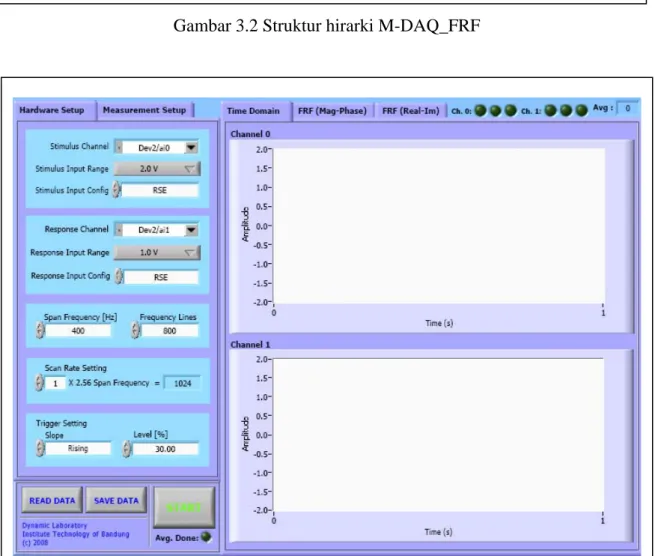Screen dimensions: 655x556
Task: Click the first Ch. 0 indicator LED
Action: (x=480, y=111)
